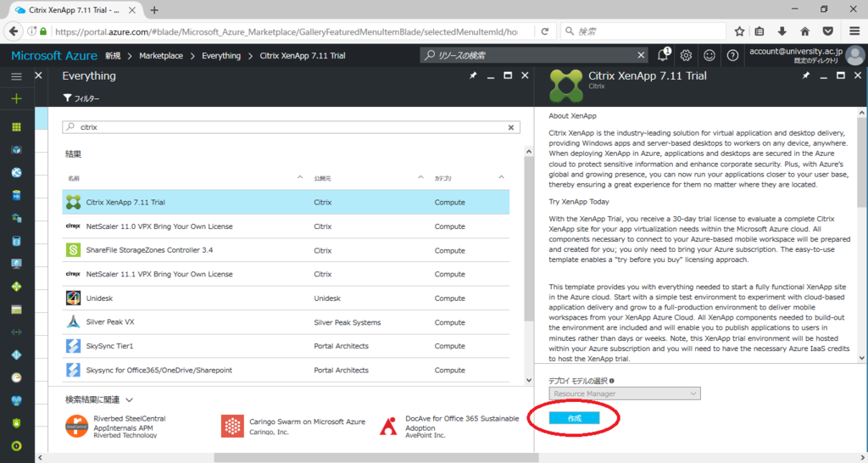Pin the Citrix XenApp blade
This screenshot has height=463, width=868.
[x=806, y=75]
